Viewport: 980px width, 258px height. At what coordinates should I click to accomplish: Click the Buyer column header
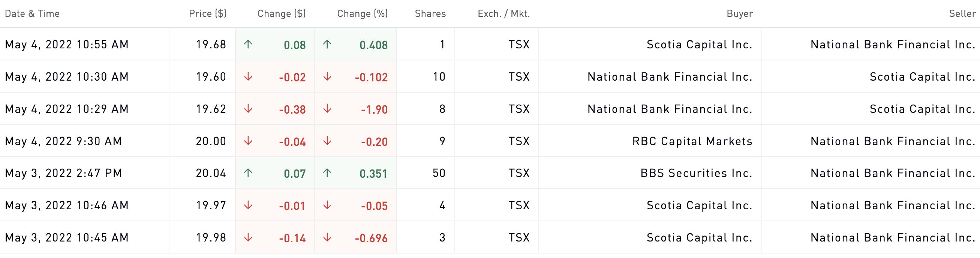pos(740,14)
